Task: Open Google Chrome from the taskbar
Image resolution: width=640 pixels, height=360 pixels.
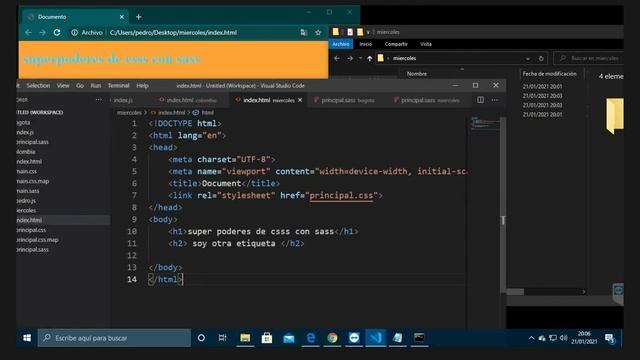Action: click(x=332, y=338)
